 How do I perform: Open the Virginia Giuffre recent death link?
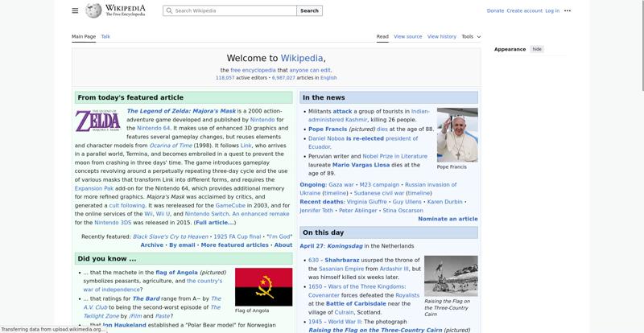click(x=367, y=202)
